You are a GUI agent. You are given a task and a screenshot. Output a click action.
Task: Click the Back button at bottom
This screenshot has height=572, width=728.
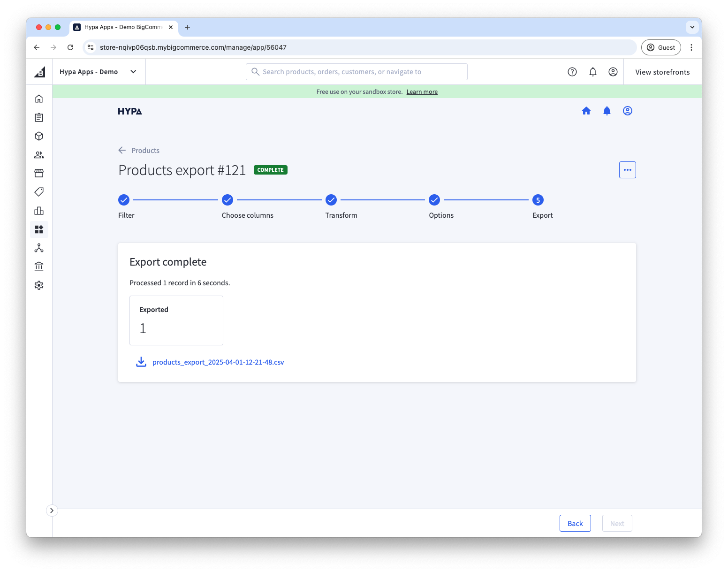(575, 523)
